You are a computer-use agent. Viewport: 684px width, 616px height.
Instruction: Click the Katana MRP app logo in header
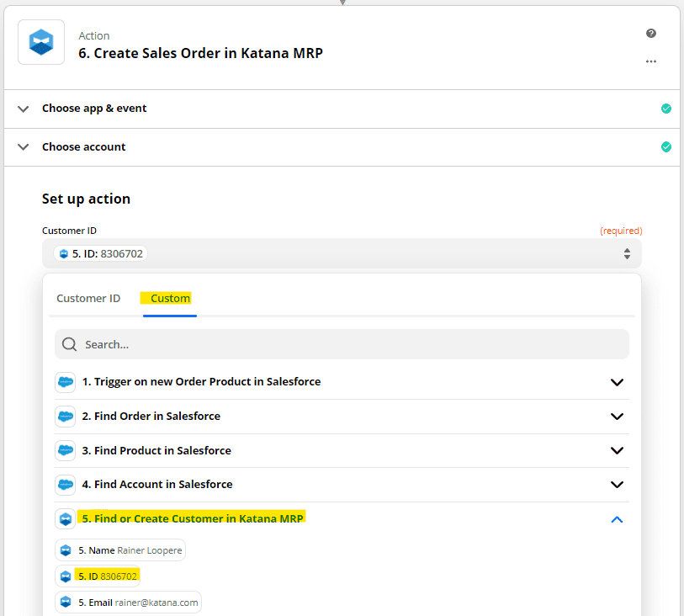[41, 42]
